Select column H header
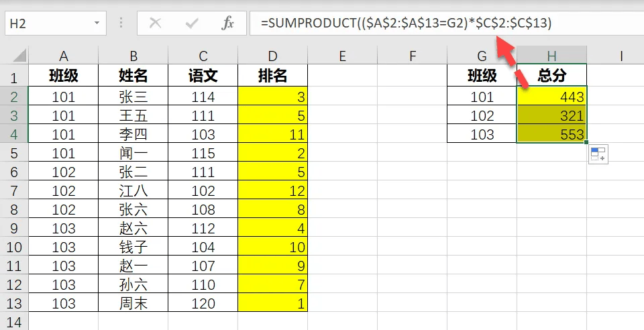Viewport: 644px width, 330px height. pos(551,56)
